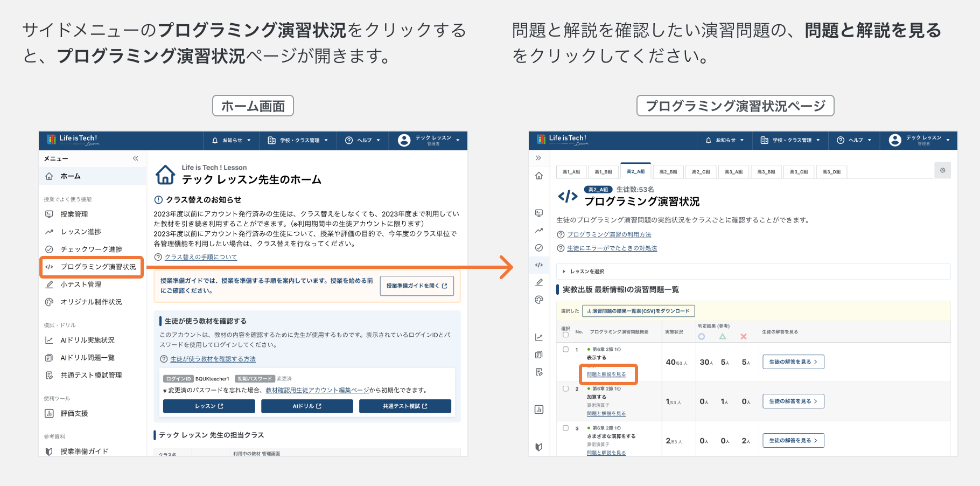Switch to the 高2_B組 class tab
Image resolution: width=980 pixels, height=486 pixels.
[668, 171]
